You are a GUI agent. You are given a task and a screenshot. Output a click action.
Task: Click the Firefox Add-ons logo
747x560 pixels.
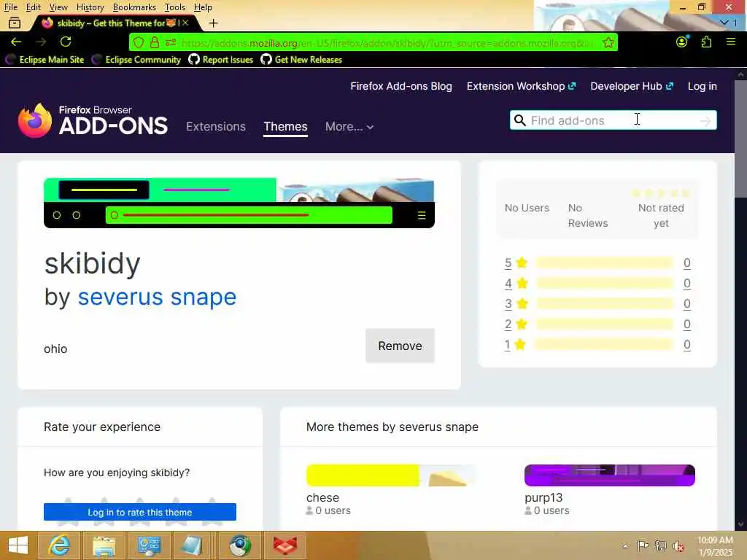(x=93, y=121)
